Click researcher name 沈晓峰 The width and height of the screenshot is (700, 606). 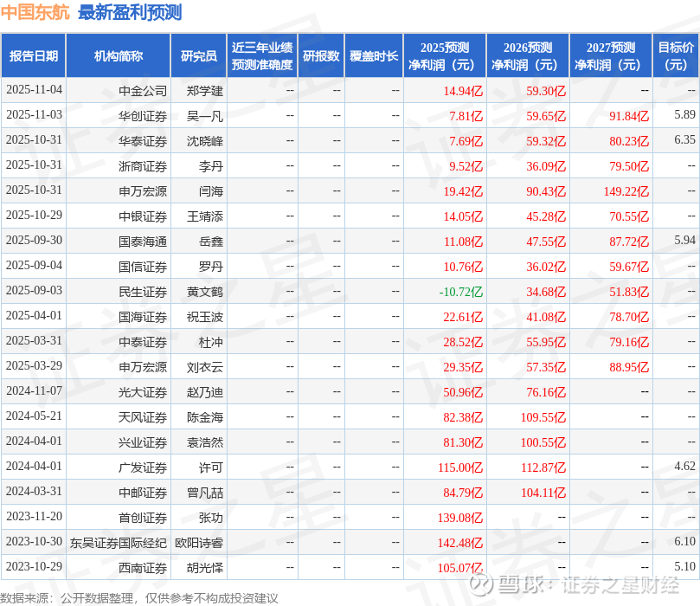[x=205, y=141]
